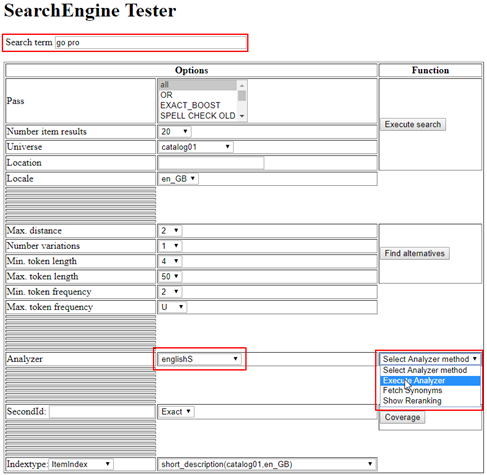
Task: Open the Universe catalog01 dropdown
Action: pos(195,147)
